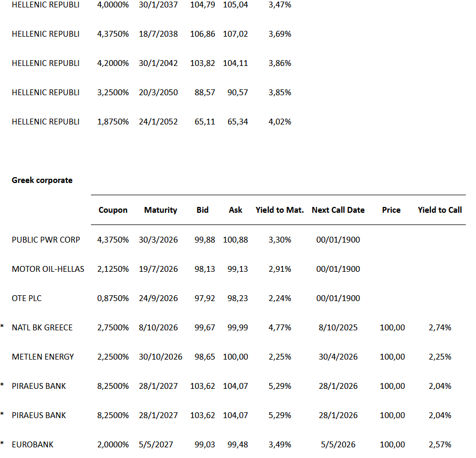
Task: Click the Price column header
Action: pyautogui.click(x=391, y=210)
